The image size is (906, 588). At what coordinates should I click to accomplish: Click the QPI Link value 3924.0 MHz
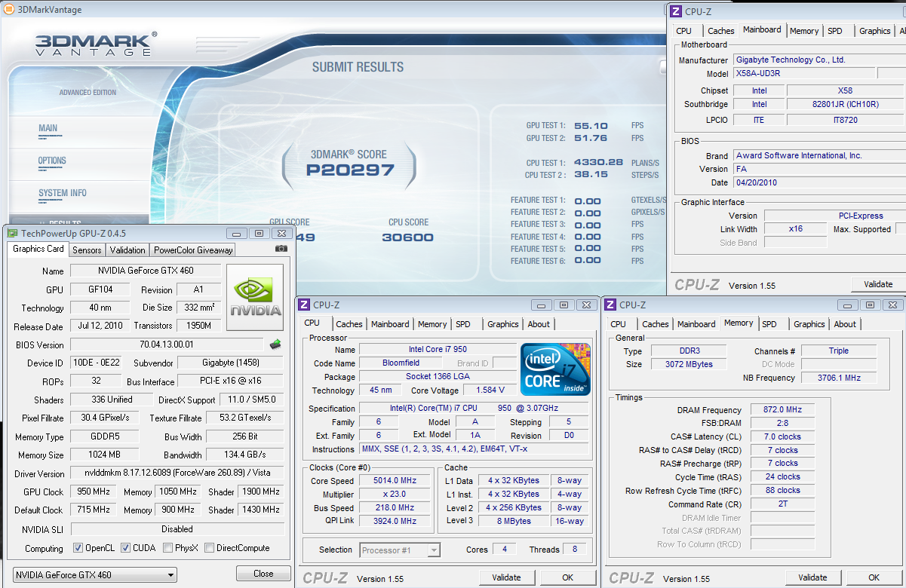pos(395,521)
